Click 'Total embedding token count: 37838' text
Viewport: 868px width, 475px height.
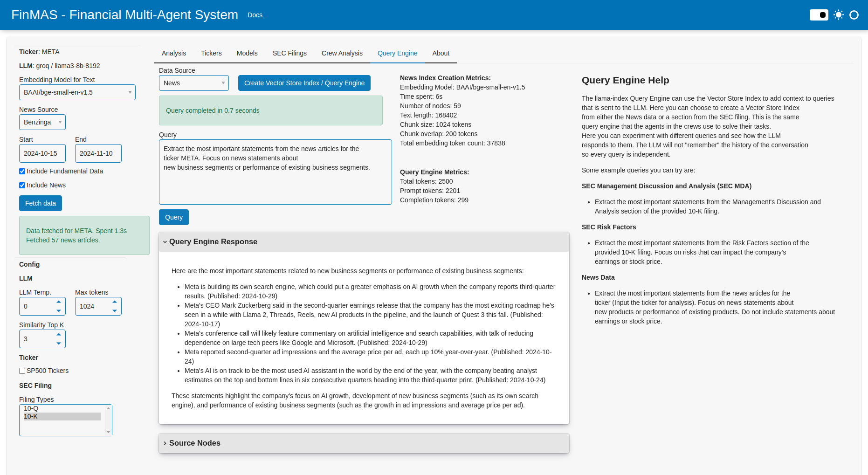click(x=452, y=143)
